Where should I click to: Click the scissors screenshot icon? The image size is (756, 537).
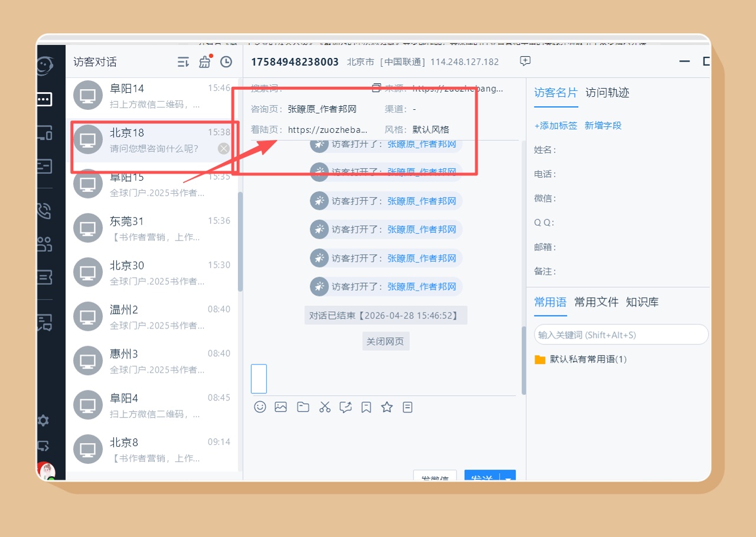click(325, 407)
